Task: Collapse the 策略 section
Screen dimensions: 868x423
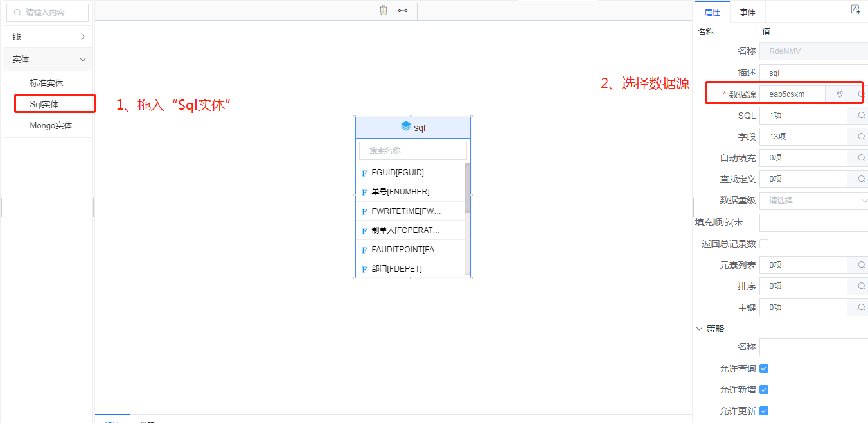Action: tap(700, 329)
